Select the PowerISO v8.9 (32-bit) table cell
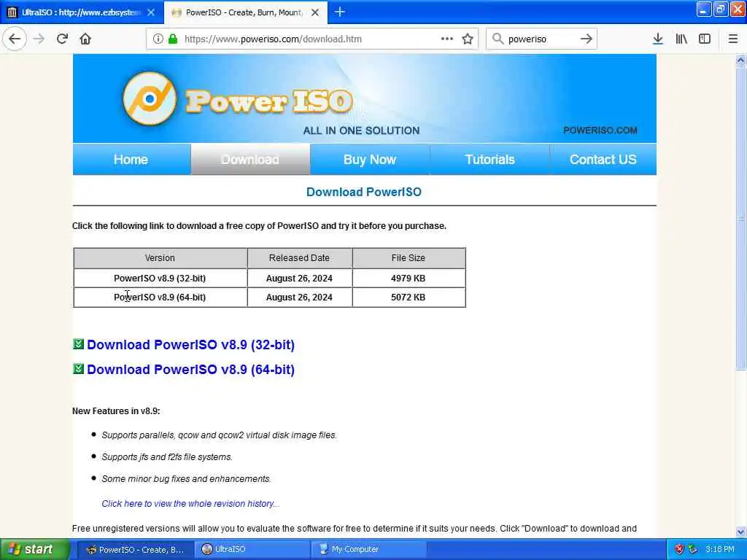 coord(160,278)
